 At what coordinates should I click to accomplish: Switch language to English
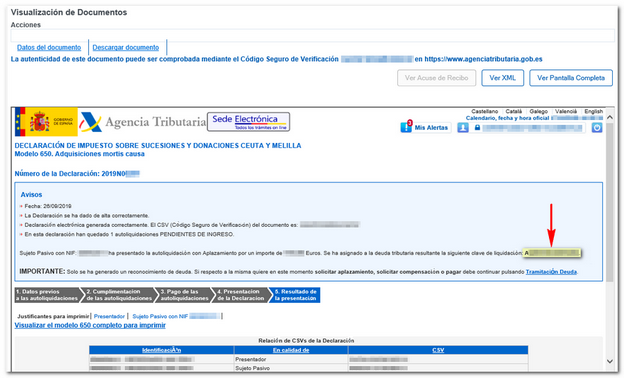[x=593, y=111]
